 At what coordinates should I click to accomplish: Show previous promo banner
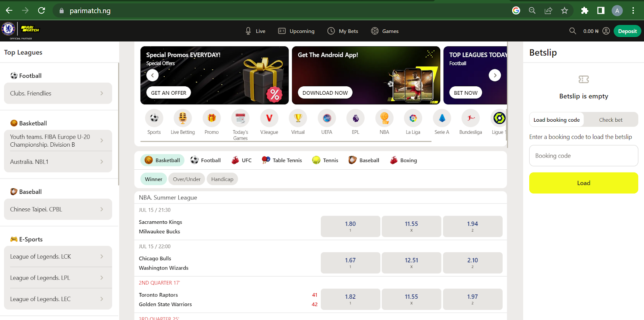tap(152, 75)
